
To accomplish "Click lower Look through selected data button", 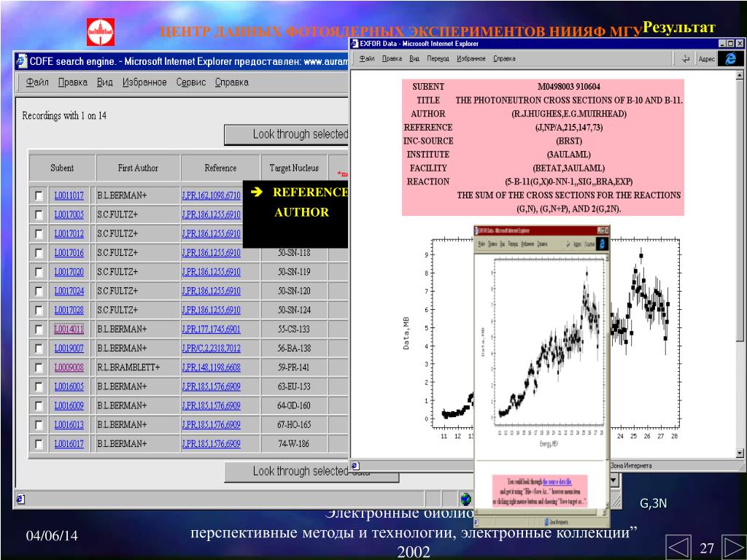I will 311,472.
